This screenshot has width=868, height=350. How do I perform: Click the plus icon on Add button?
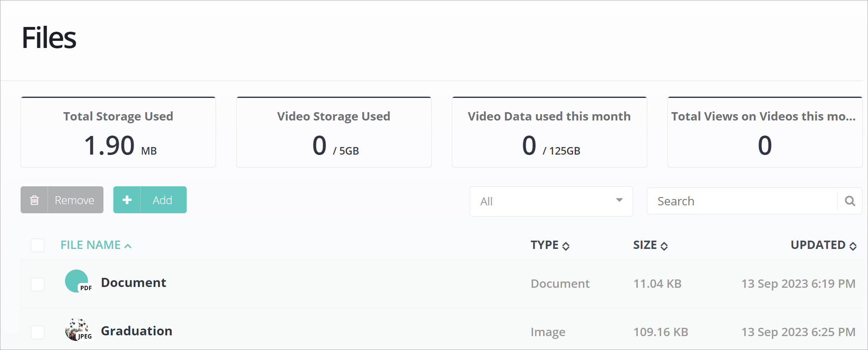[127, 200]
